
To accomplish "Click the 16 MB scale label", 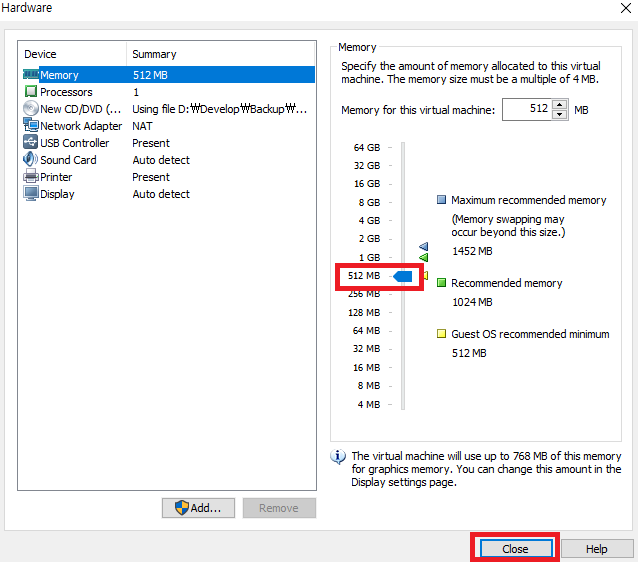I will (366, 367).
